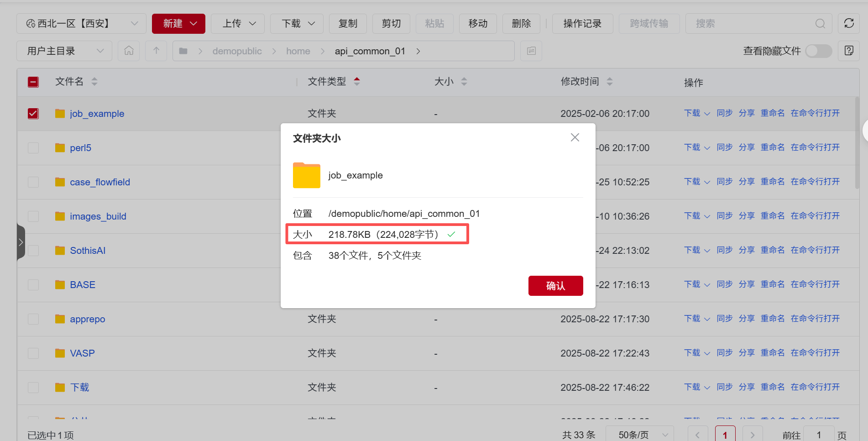
Task: Expand the 新建 dropdown button
Action: (178, 24)
